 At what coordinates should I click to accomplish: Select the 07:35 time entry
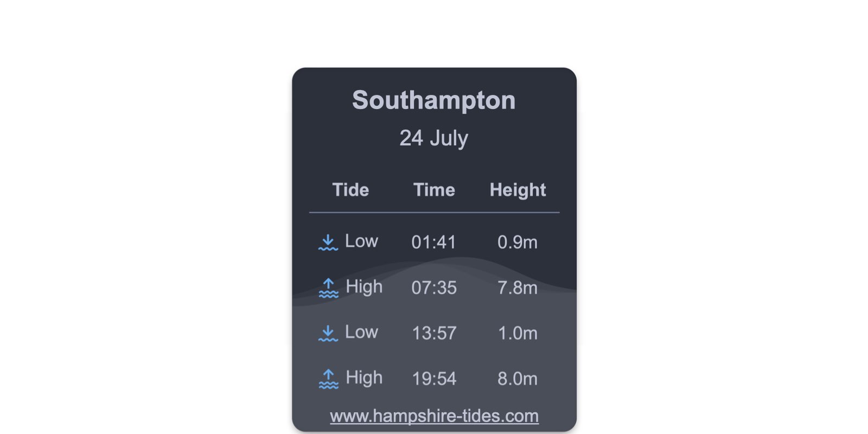434,288
